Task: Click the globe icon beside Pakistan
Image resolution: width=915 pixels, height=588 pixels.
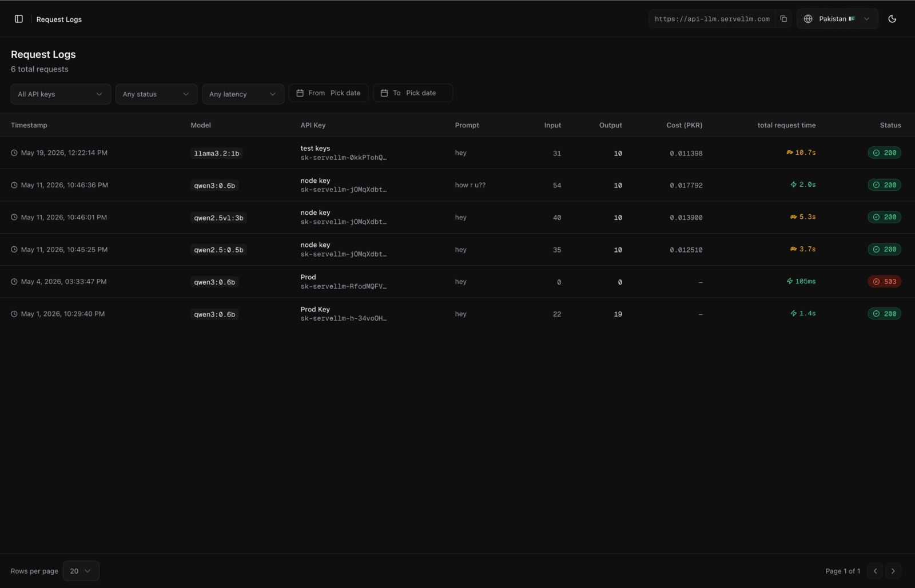Action: 808,19
